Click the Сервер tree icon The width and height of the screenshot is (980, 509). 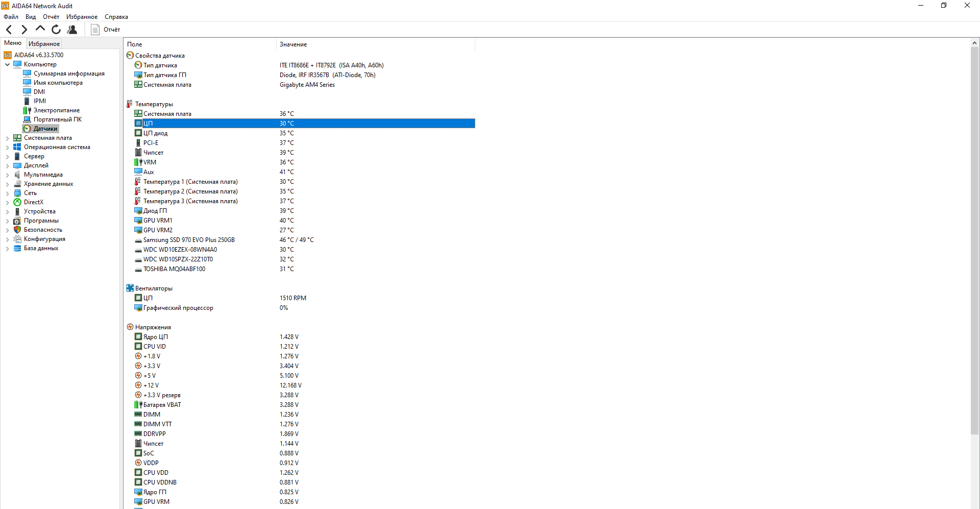tap(17, 156)
